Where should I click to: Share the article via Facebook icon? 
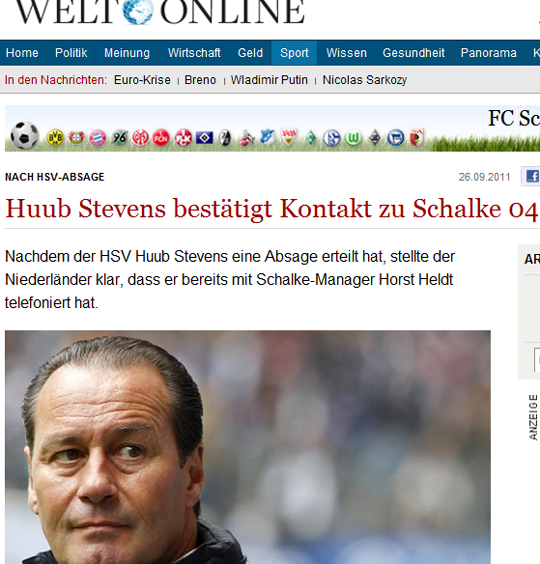[532, 177]
